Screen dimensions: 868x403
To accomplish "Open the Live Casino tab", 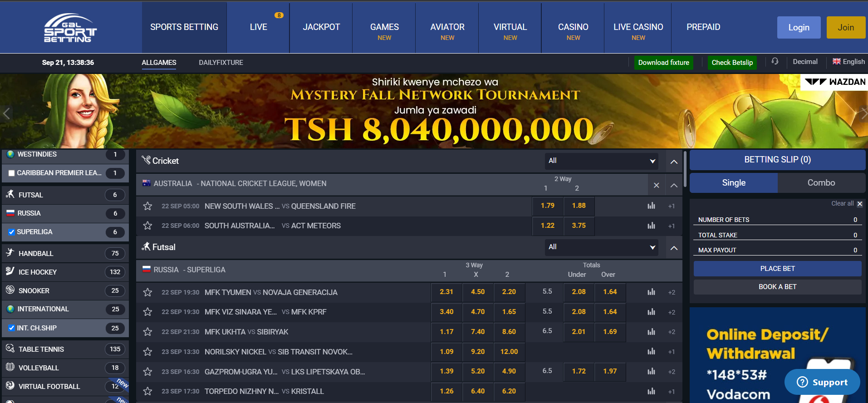I will (x=638, y=27).
